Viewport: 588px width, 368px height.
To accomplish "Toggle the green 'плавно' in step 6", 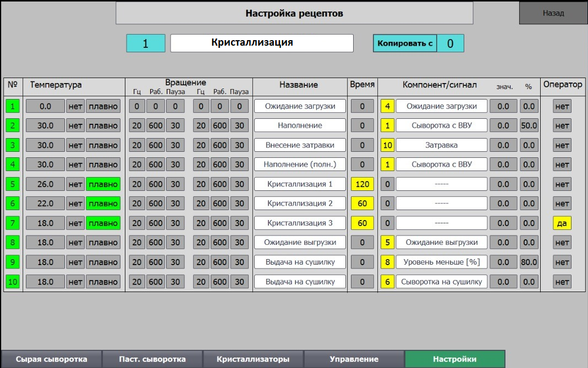I will [x=103, y=204].
